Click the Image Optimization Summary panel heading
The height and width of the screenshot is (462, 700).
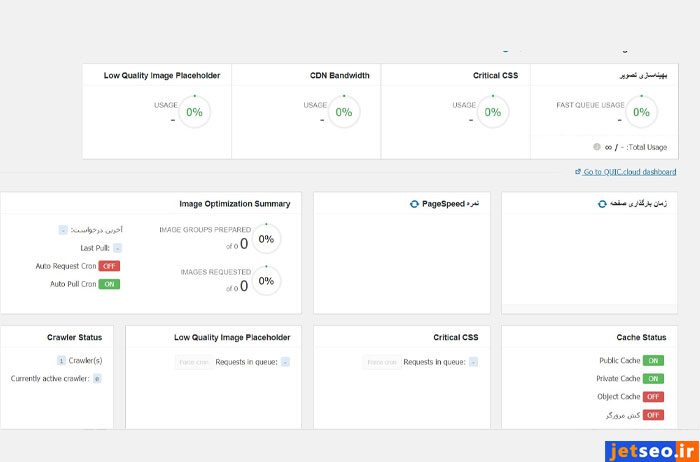235,204
